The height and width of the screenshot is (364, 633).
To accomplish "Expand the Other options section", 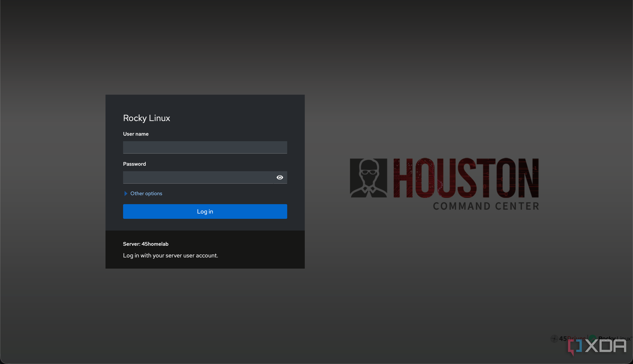I will (143, 194).
